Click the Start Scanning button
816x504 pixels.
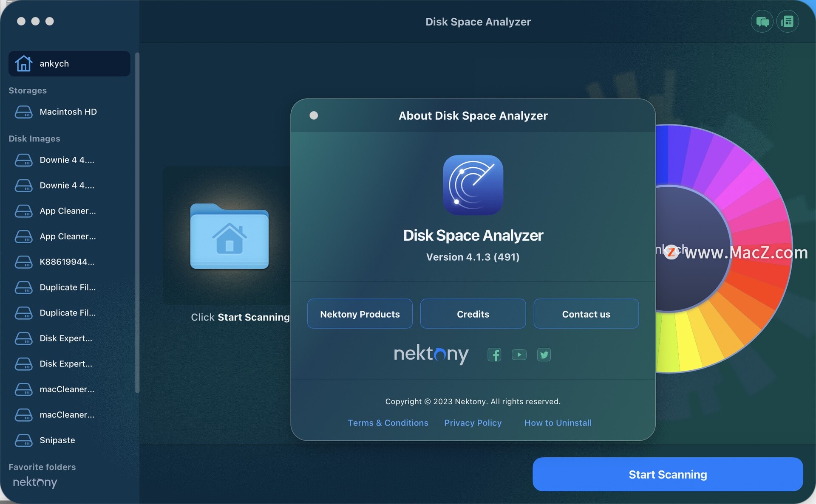[x=668, y=474]
